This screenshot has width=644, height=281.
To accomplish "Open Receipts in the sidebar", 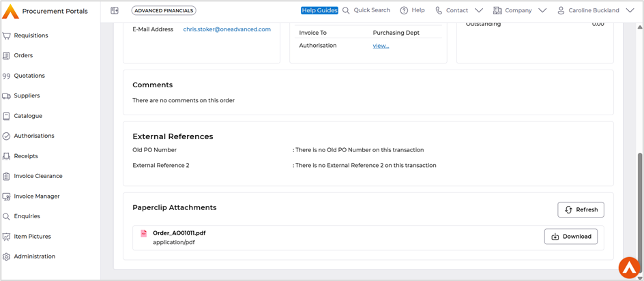I will coord(26,156).
